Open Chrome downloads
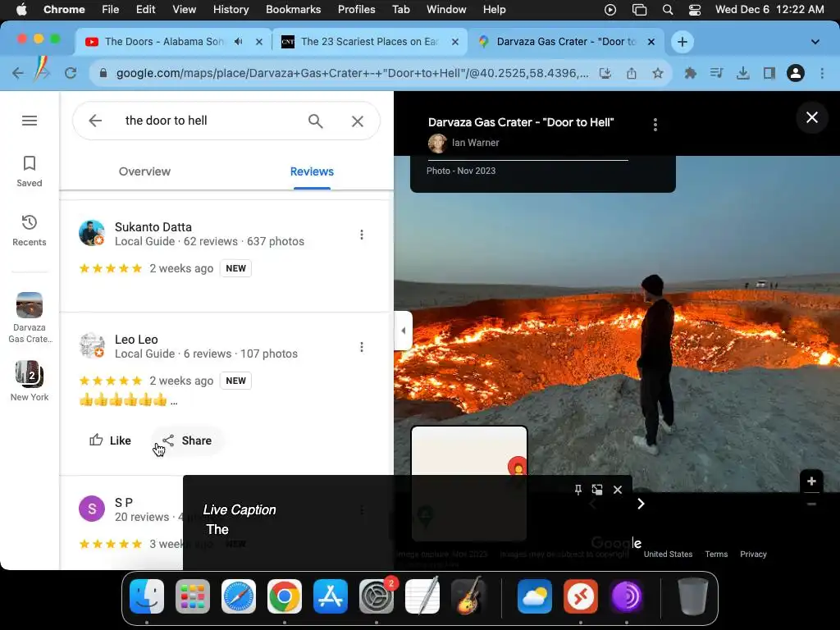This screenshot has width=840, height=630. [x=742, y=73]
